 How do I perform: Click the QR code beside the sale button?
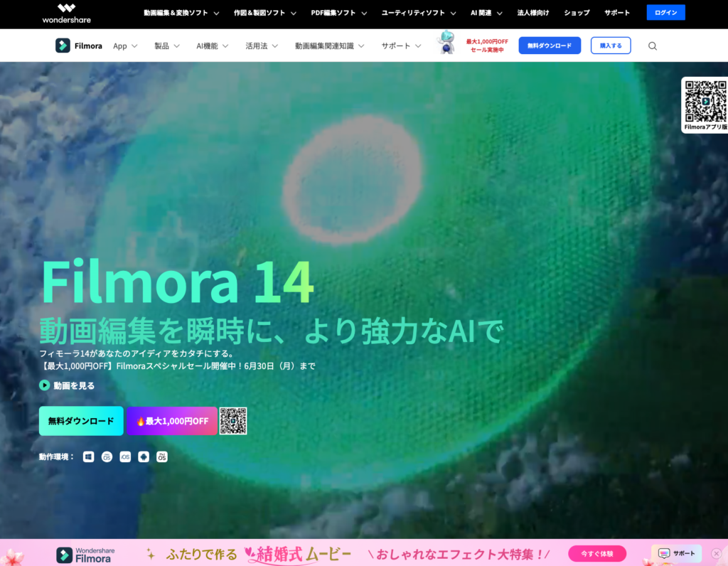pos(233,421)
